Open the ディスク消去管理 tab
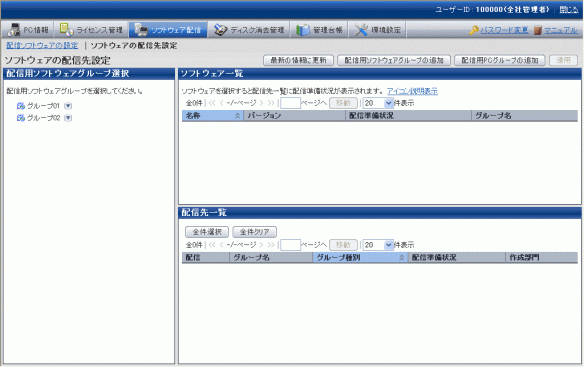The height and width of the screenshot is (367, 584). 249,30
